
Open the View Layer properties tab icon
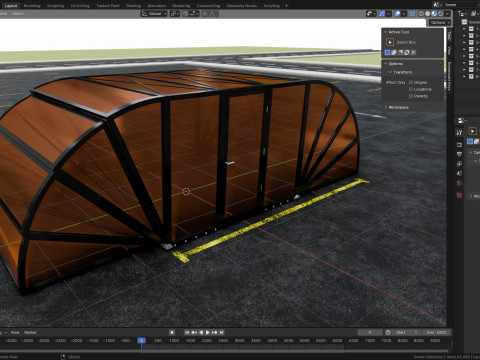click(x=459, y=164)
